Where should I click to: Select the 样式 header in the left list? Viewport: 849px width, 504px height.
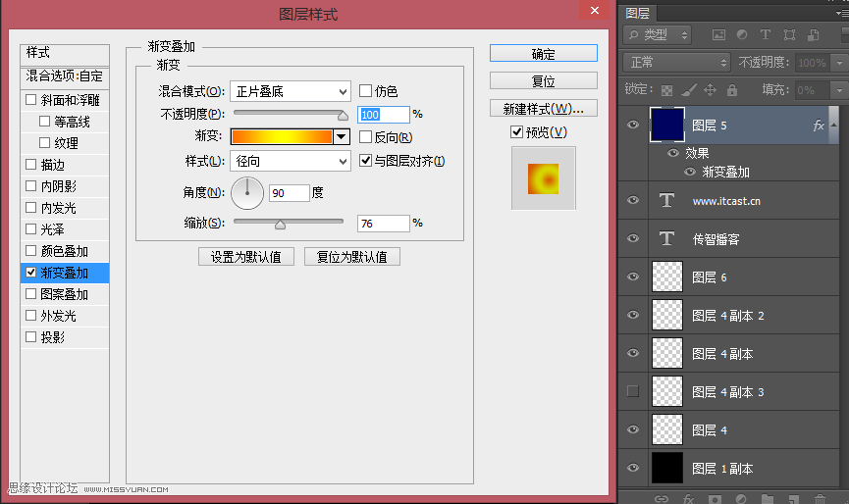(x=65, y=54)
